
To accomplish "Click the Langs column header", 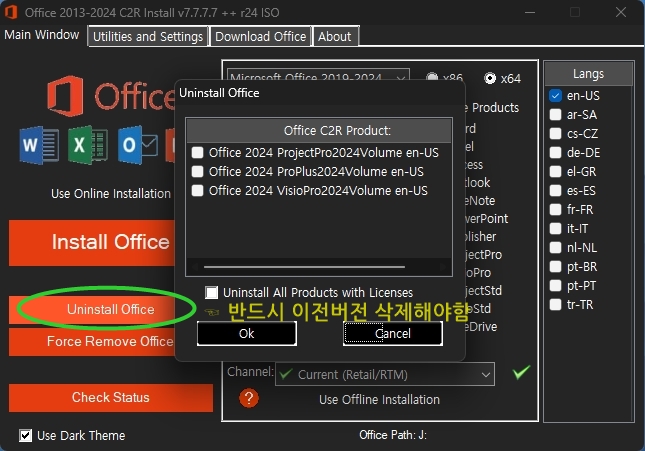I will click(589, 74).
